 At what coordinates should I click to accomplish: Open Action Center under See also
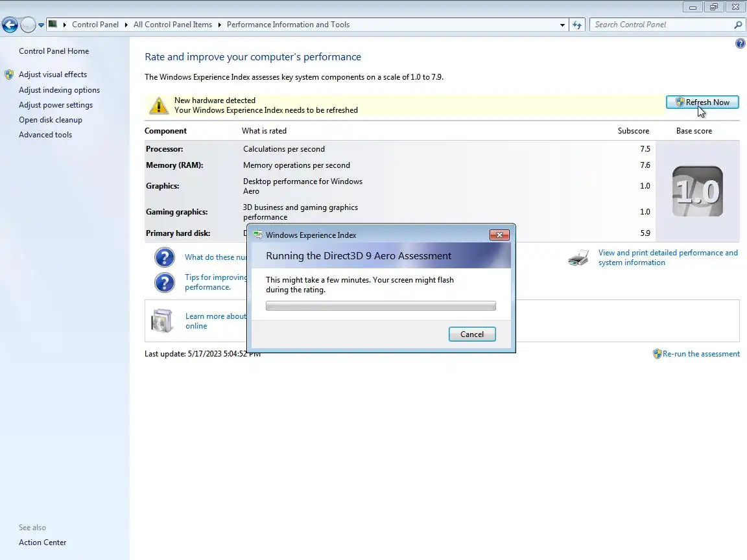click(x=42, y=542)
